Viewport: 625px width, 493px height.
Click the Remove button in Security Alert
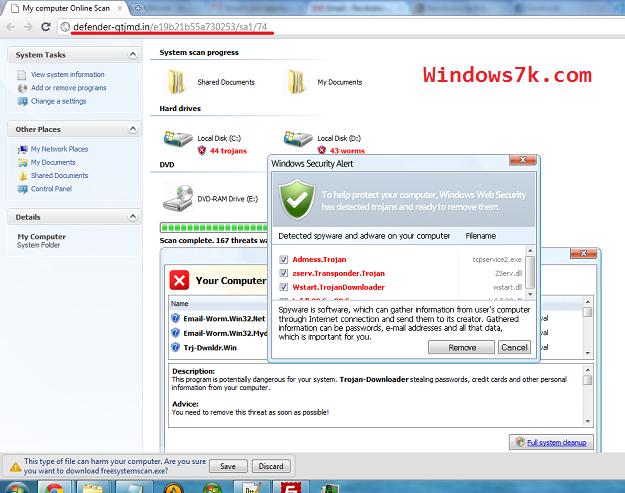(x=462, y=348)
